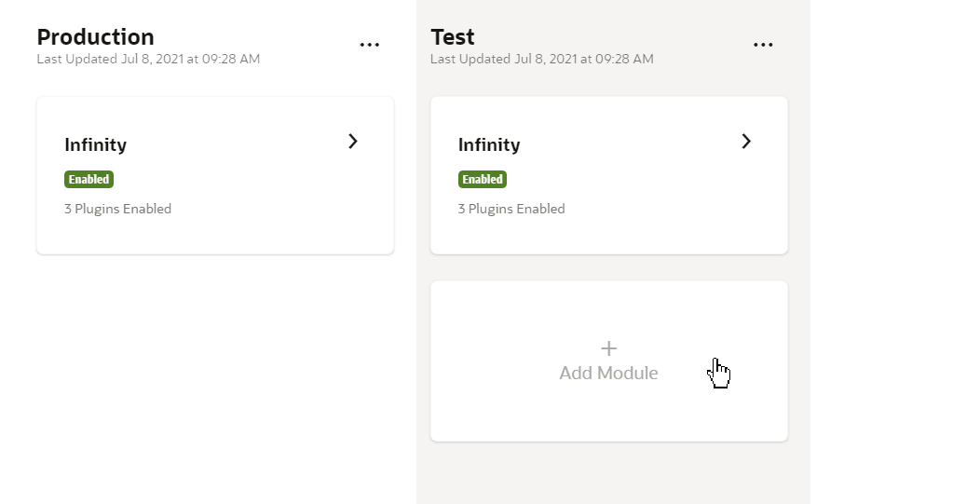The height and width of the screenshot is (504, 980).
Task: Open the Test environment three-dot menu
Action: (x=763, y=45)
